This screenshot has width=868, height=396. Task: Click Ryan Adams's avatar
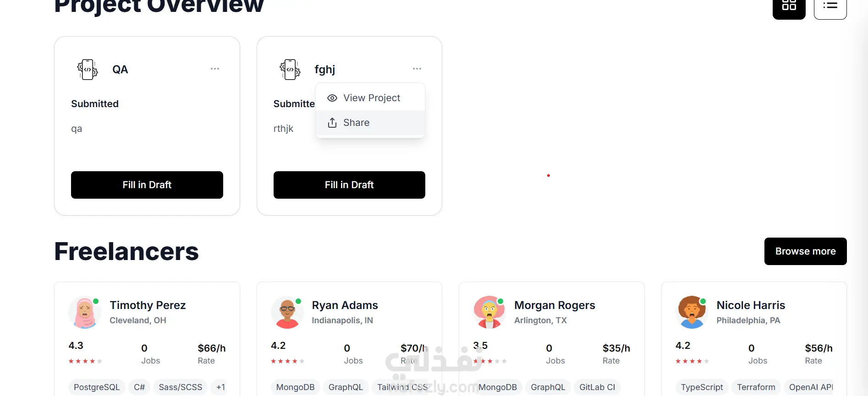(287, 313)
